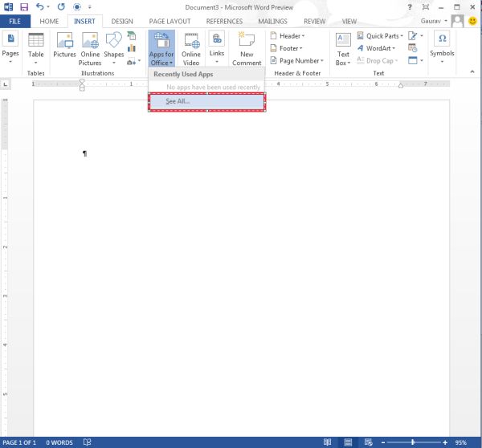Add a Signature Line
482x448 pixels.
pos(415,36)
